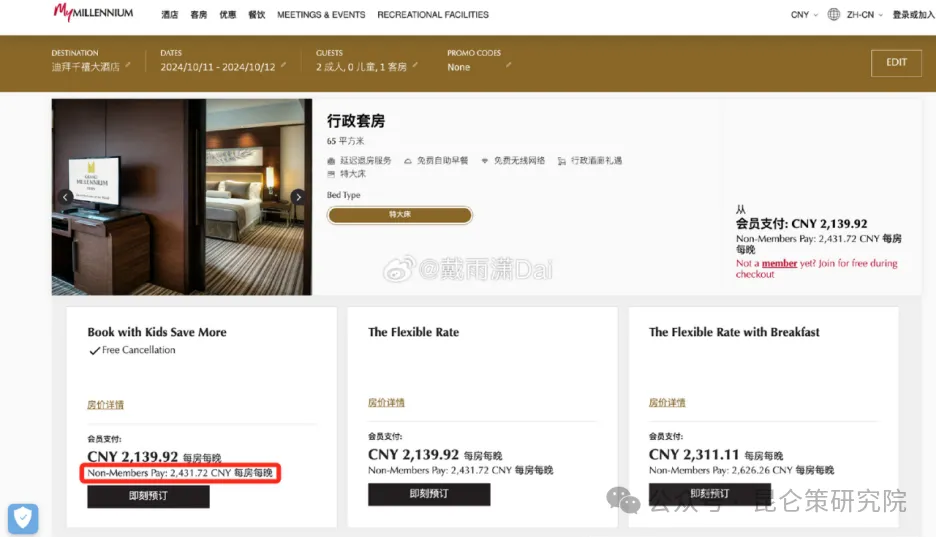Viewport: 936px width, 538px height.
Task: Go to previous room photo arrow
Action: [x=66, y=197]
